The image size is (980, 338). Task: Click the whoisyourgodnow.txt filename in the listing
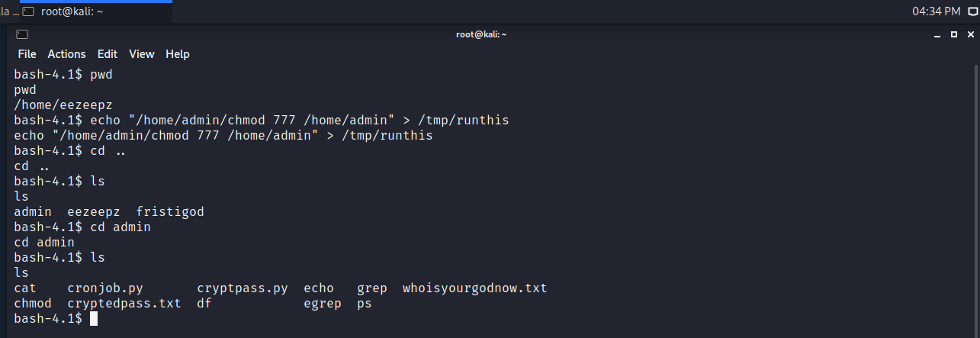coord(474,288)
